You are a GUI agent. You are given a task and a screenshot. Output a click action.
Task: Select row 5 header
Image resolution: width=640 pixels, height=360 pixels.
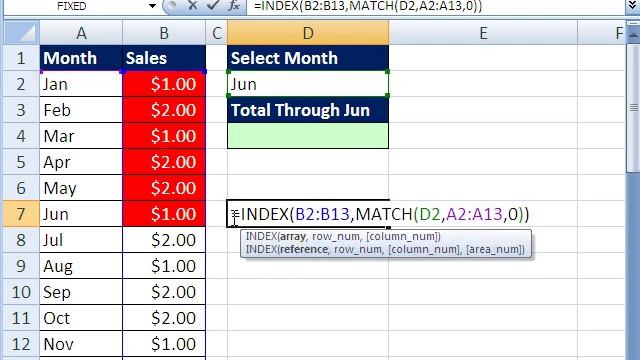click(x=21, y=162)
